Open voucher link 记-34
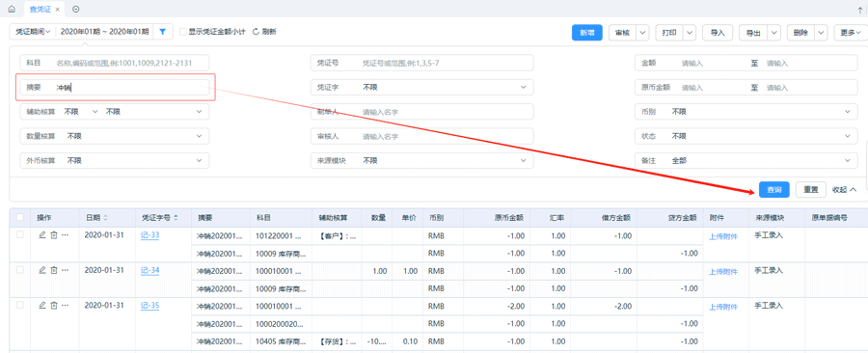This screenshot has height=353, width=868. tap(150, 271)
